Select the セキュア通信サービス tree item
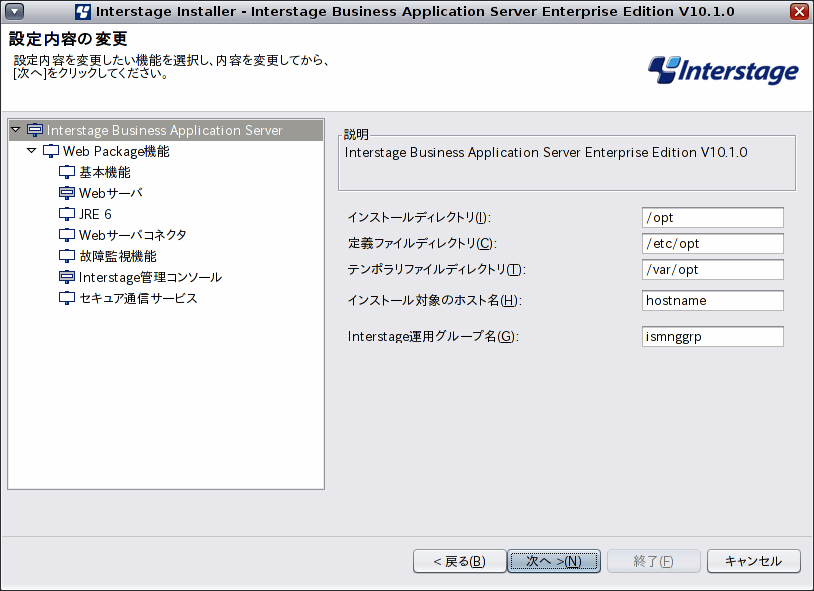 tap(138, 298)
